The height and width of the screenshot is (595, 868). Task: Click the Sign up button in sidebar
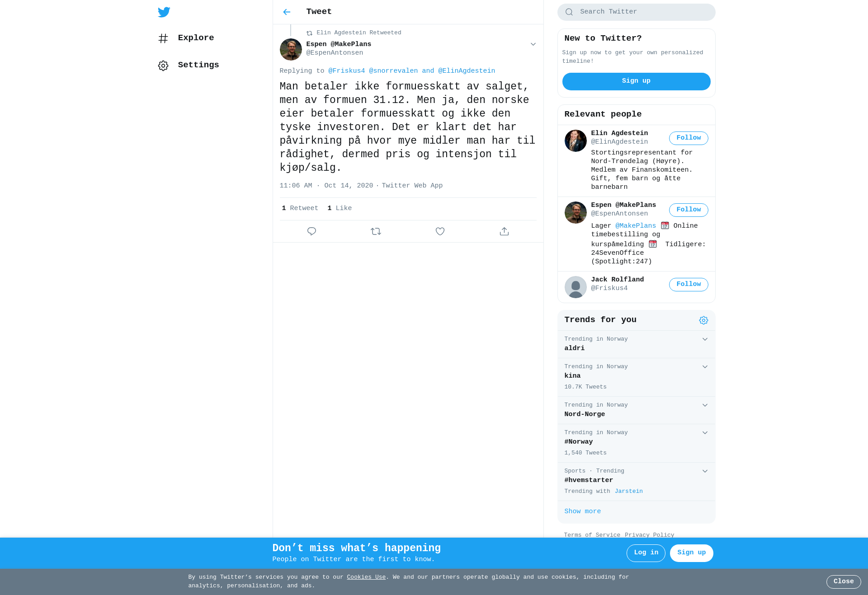pos(636,81)
